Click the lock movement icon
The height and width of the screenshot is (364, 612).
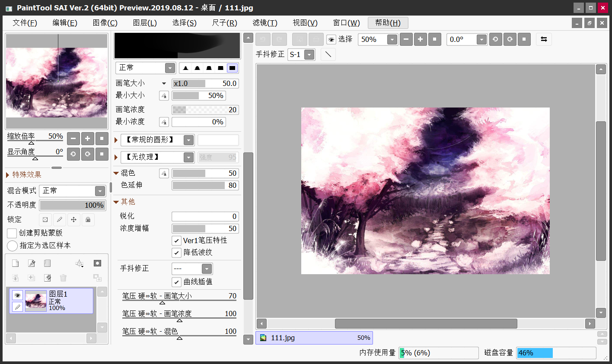pyautogui.click(x=74, y=220)
